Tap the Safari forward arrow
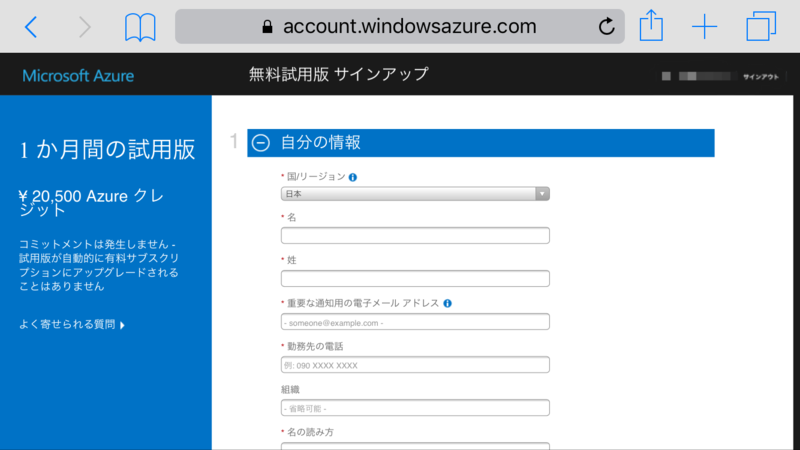Image resolution: width=800 pixels, height=450 pixels. coord(84,27)
